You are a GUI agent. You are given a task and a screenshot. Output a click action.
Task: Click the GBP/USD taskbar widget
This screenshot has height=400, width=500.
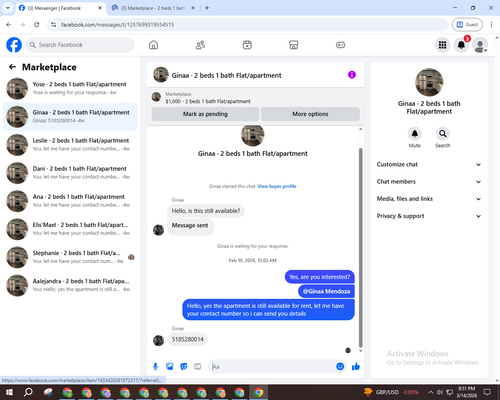click(392, 392)
